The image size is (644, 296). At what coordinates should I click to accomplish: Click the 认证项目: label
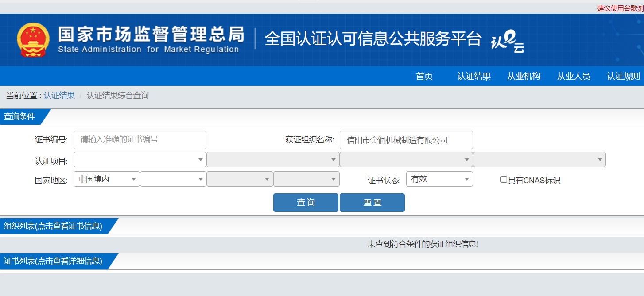pos(51,161)
